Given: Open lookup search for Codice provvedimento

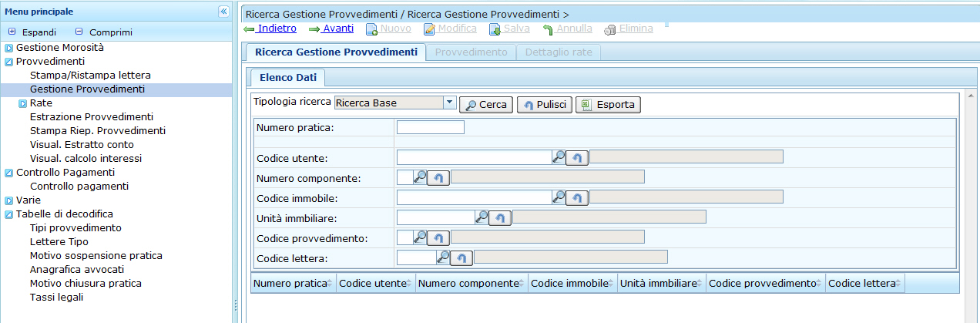Looking at the screenshot, I should click(x=420, y=237).
